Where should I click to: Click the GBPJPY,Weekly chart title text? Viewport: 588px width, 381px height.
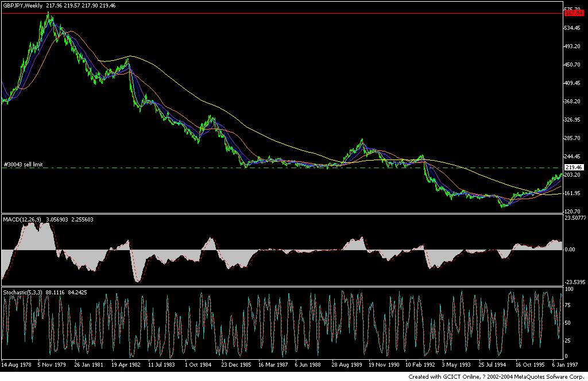point(22,6)
